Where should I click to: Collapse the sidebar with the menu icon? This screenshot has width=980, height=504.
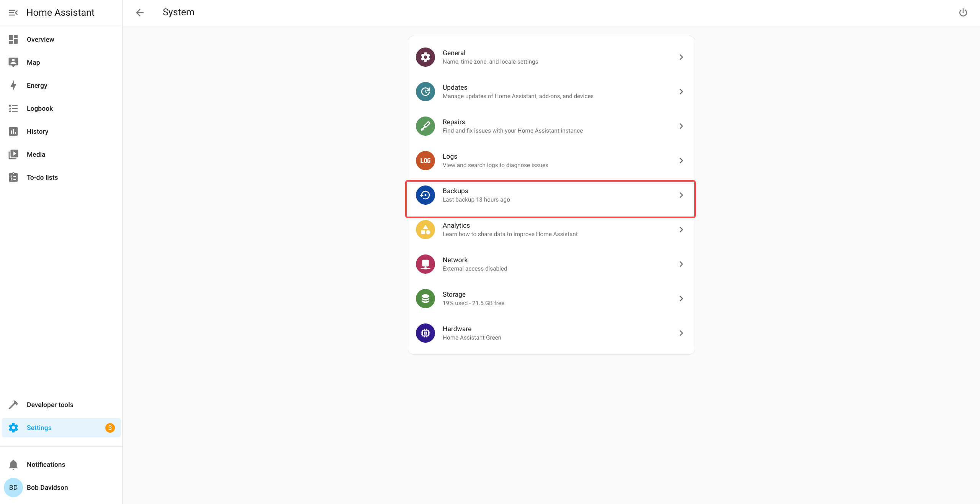[x=13, y=13]
